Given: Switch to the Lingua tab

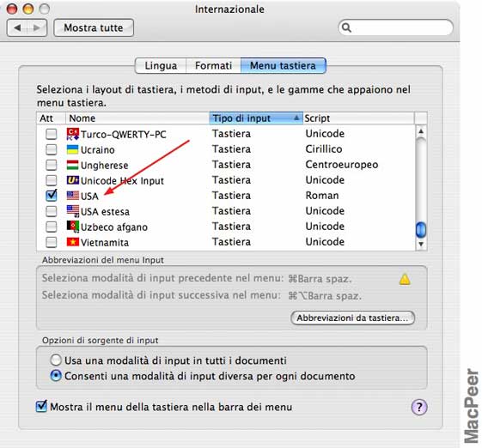Looking at the screenshot, I should (x=161, y=66).
